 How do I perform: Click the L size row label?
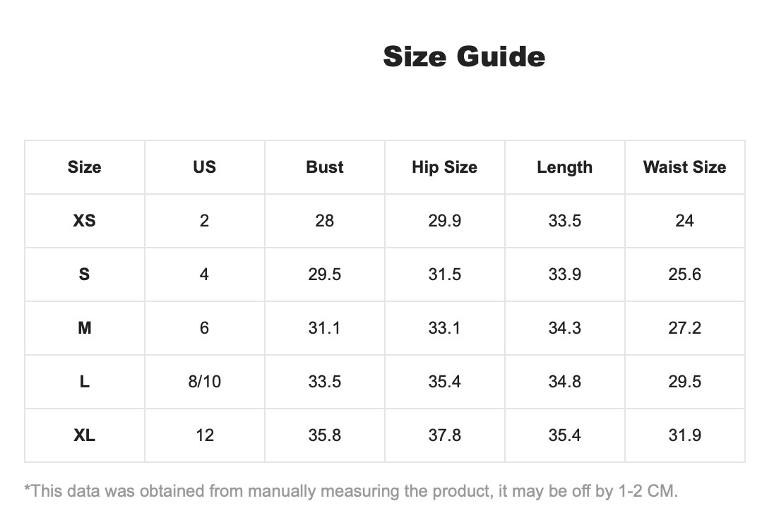pyautogui.click(x=85, y=382)
